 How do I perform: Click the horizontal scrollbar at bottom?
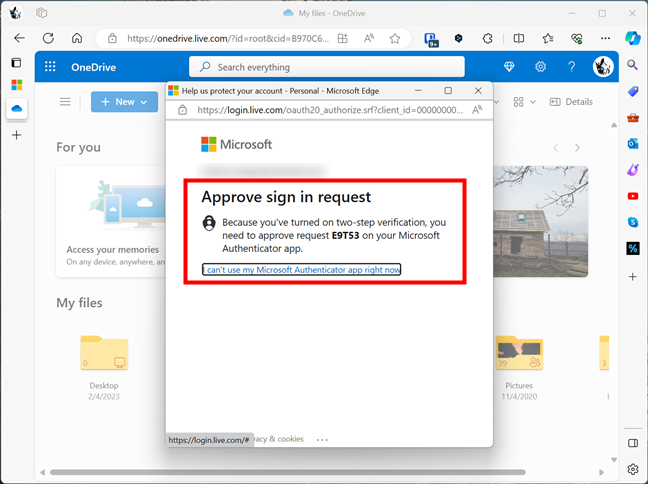(x=287, y=472)
